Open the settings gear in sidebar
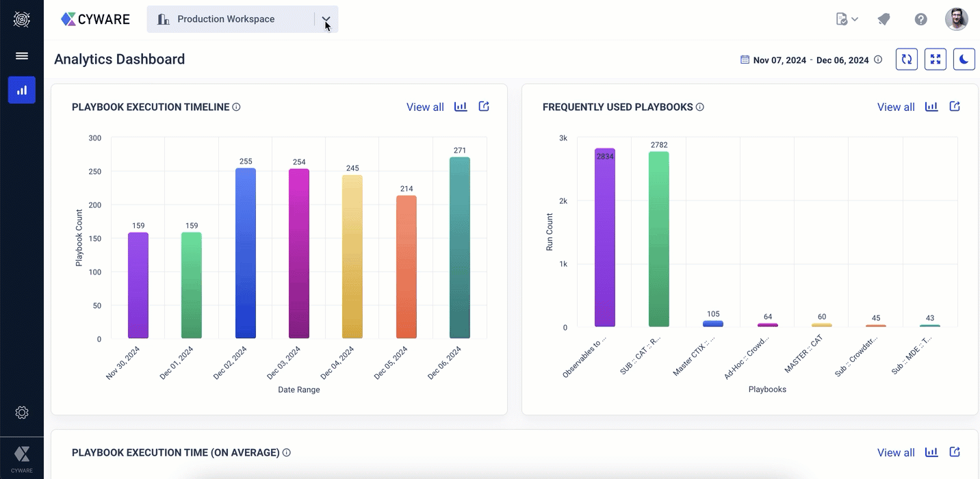The image size is (980, 479). click(x=22, y=413)
